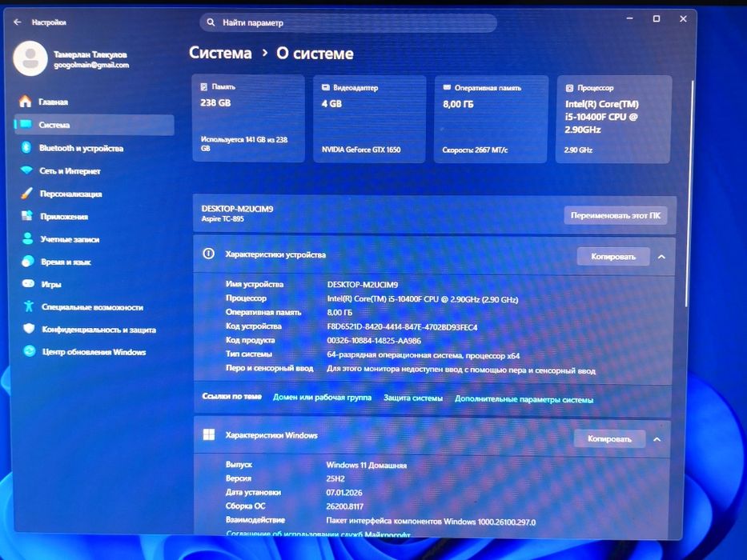The image size is (747, 560).
Task: Click the vertical scrollbar of Settings
Action: (689, 193)
